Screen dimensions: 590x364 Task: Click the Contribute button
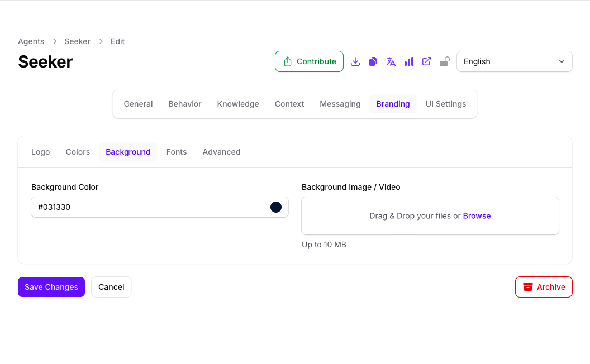click(310, 61)
